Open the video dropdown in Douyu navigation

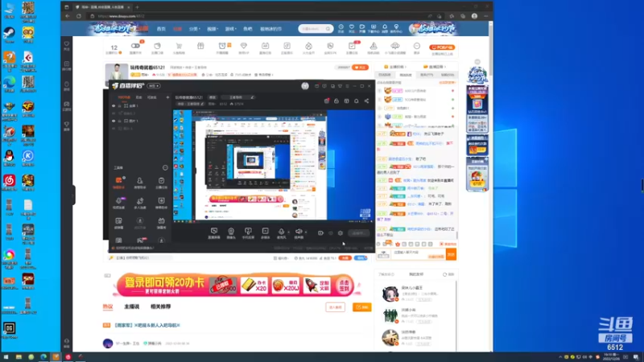(212, 29)
